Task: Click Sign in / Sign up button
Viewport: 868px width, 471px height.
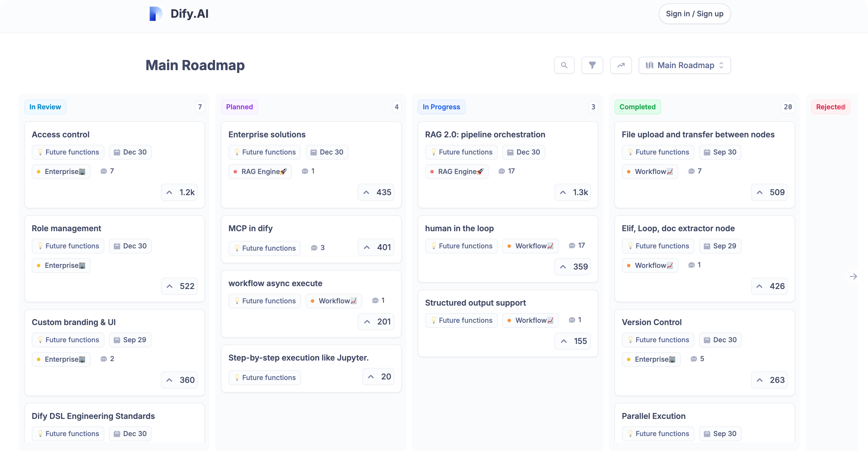Action: [694, 14]
